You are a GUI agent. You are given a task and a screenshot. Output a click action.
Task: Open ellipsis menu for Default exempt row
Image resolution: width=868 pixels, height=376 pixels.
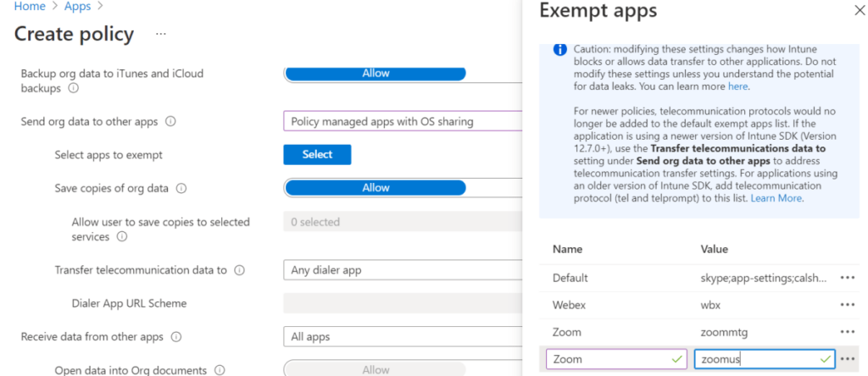pyautogui.click(x=847, y=278)
